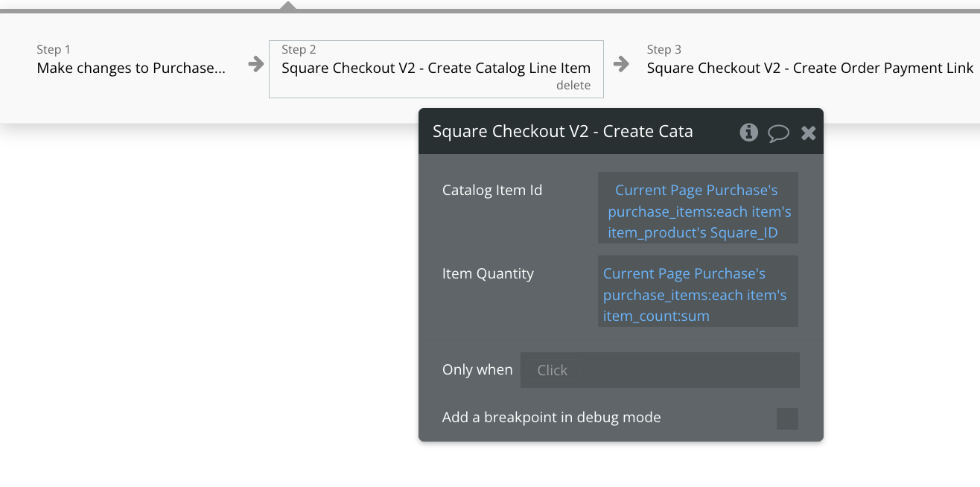Screen dimensions: 980x487
Task: Click the Catalog Item Id label
Action: [492, 191]
